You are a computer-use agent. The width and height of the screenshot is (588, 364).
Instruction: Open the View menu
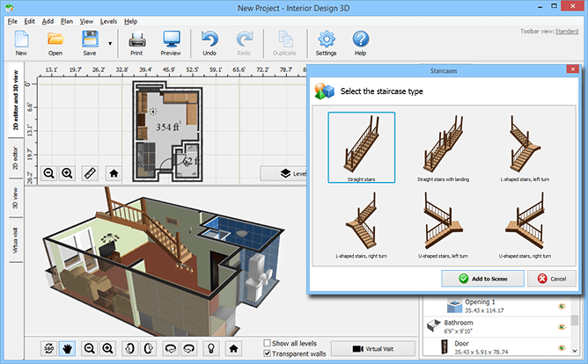(x=86, y=21)
